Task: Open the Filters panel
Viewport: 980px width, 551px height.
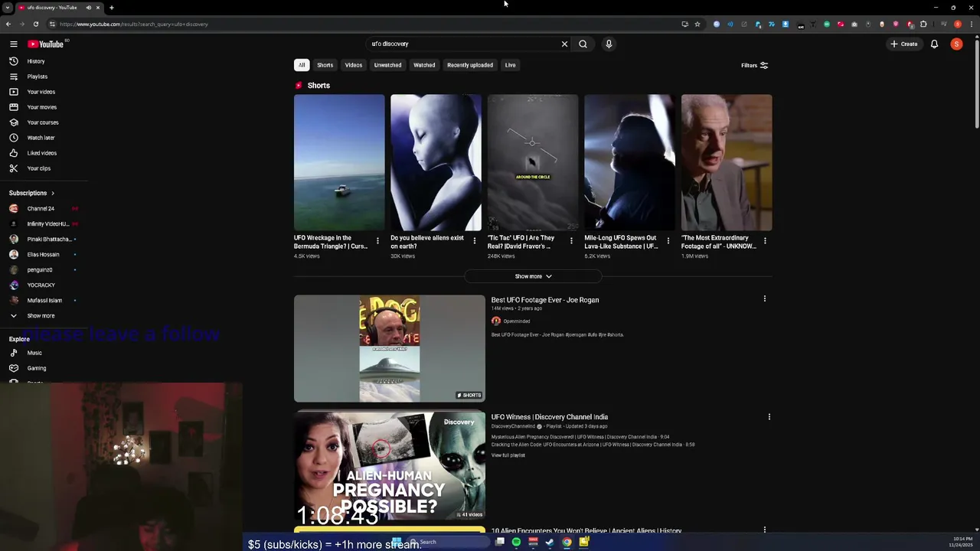Action: 754,65
